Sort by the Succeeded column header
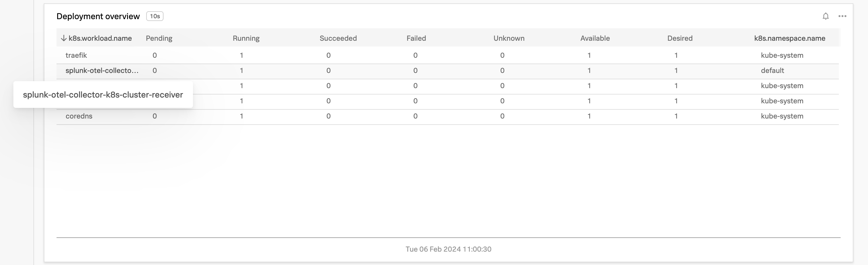This screenshot has height=265, width=868. (338, 38)
